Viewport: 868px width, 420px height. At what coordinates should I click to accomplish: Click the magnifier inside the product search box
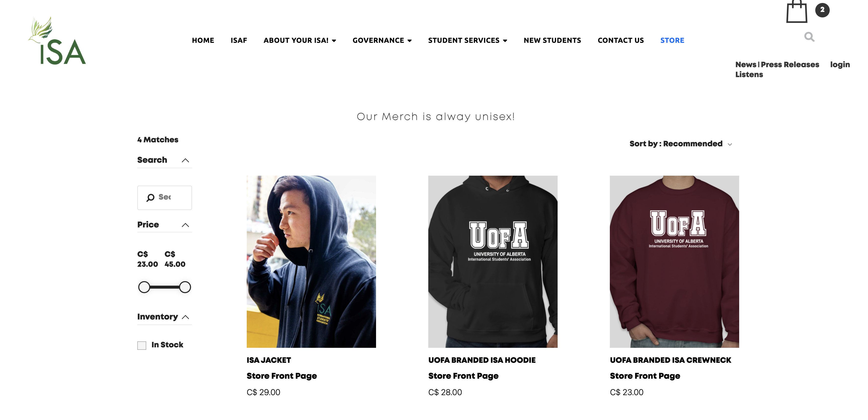(x=150, y=198)
